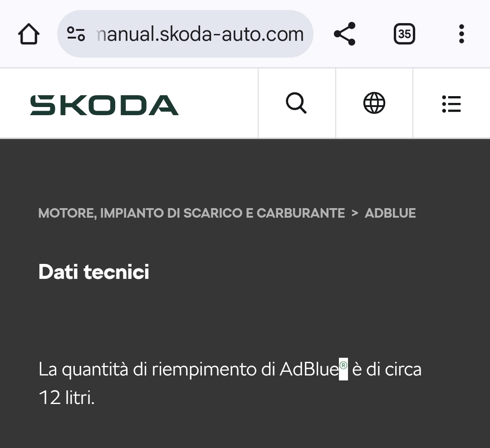Open the ADBLUE breadcrumb link

(390, 213)
